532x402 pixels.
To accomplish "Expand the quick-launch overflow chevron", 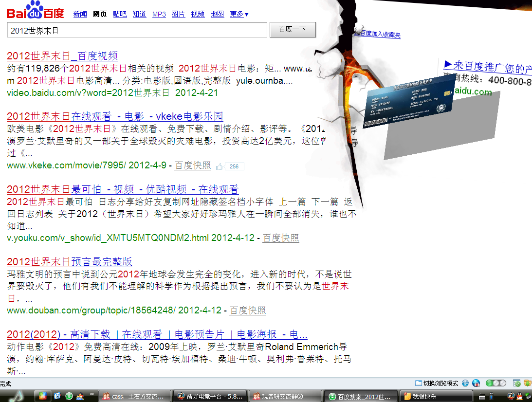I will 92,394.
